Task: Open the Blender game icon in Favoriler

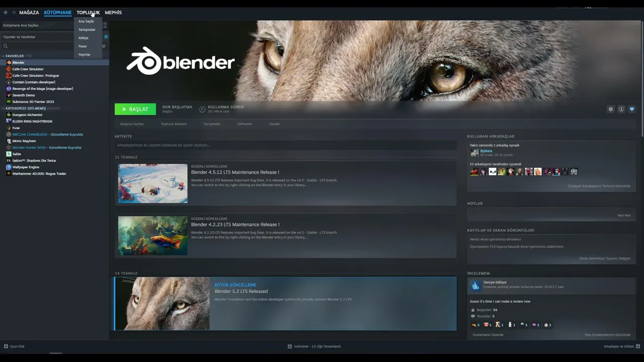Action: click(x=9, y=62)
